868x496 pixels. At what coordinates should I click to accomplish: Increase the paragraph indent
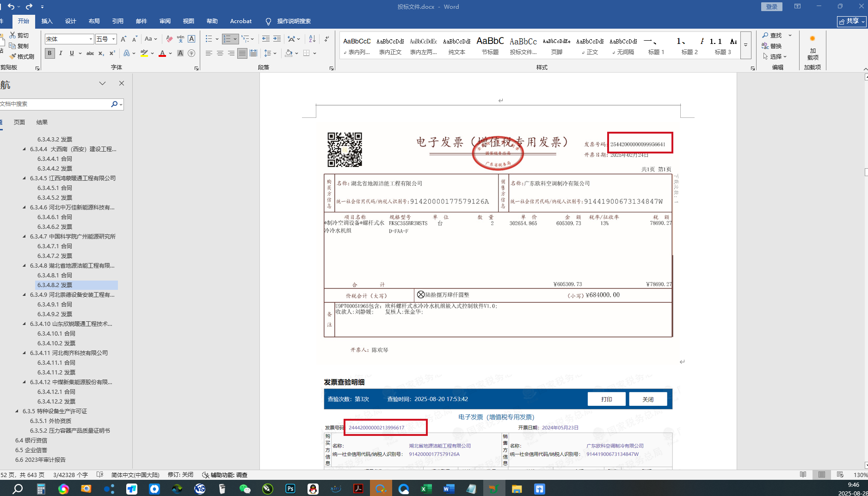pos(277,39)
